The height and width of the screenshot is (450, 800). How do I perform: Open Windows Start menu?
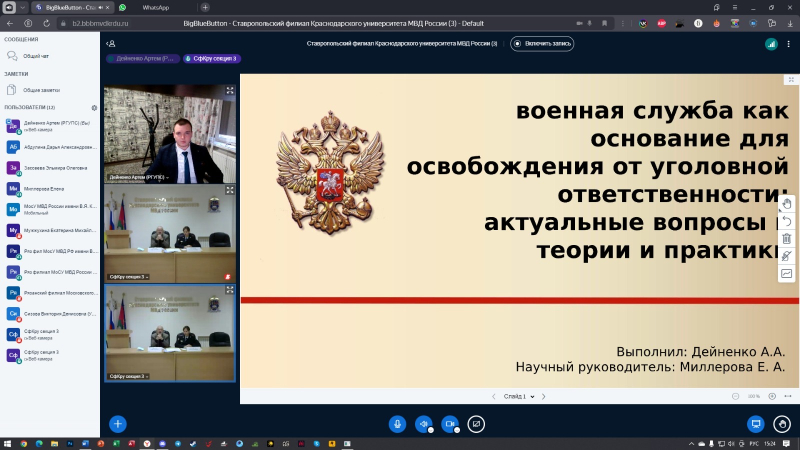coord(7,444)
